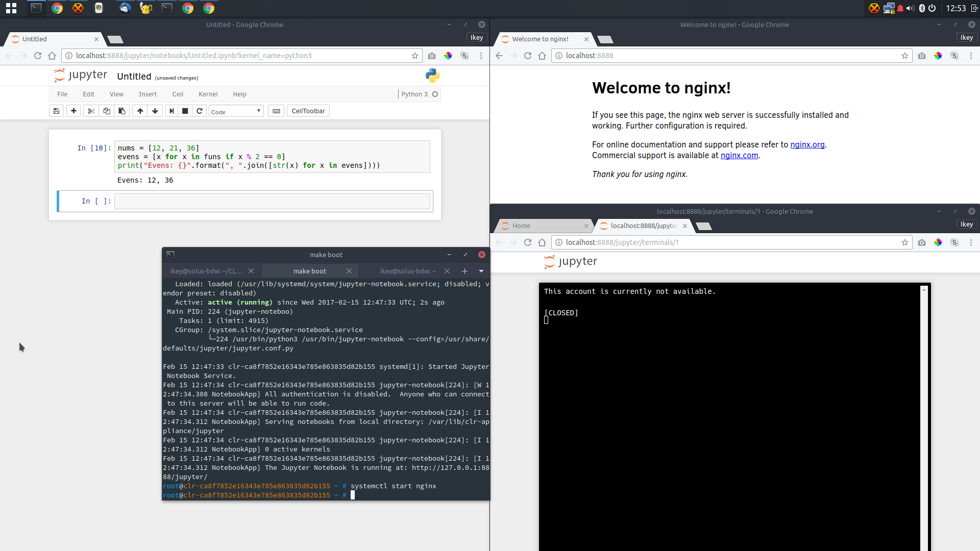Open the Insert menu in Jupyter
980x551 pixels.
click(148, 94)
